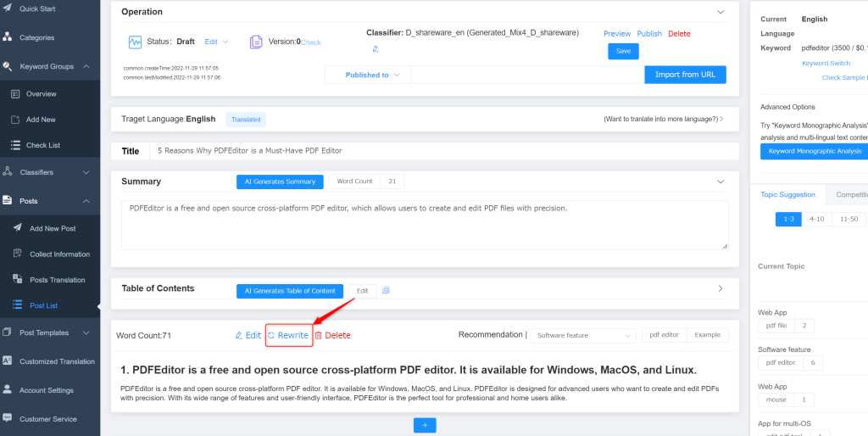Click the Classifiers sidebar icon
Viewport: 868px width, 436px height.
pos(7,171)
